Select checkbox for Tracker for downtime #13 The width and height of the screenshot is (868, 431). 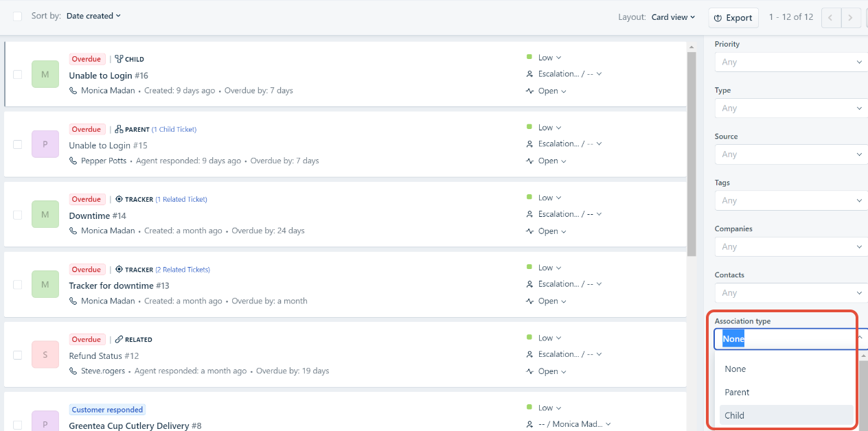click(17, 284)
